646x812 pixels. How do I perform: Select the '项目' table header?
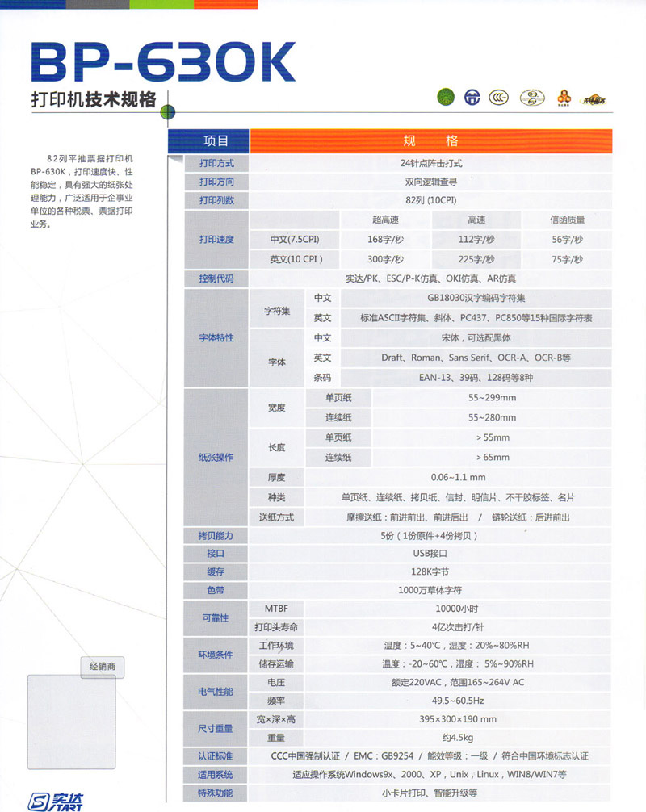[209, 141]
